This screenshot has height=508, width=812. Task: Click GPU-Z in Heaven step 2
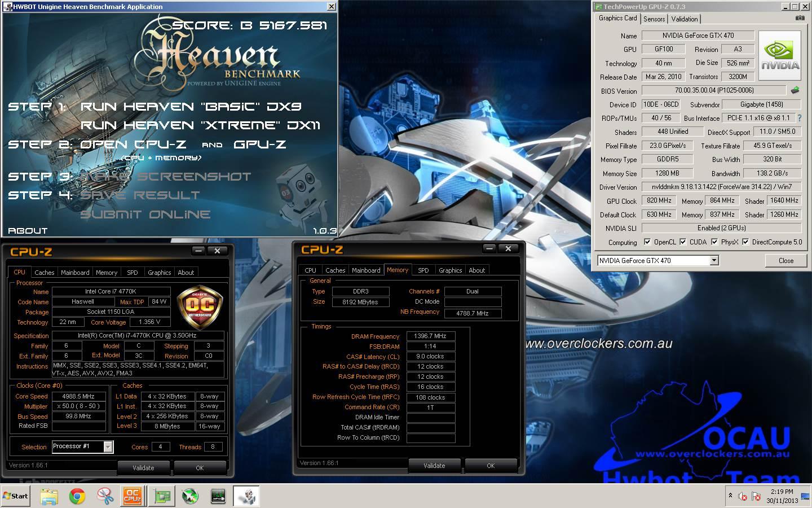pos(260,144)
